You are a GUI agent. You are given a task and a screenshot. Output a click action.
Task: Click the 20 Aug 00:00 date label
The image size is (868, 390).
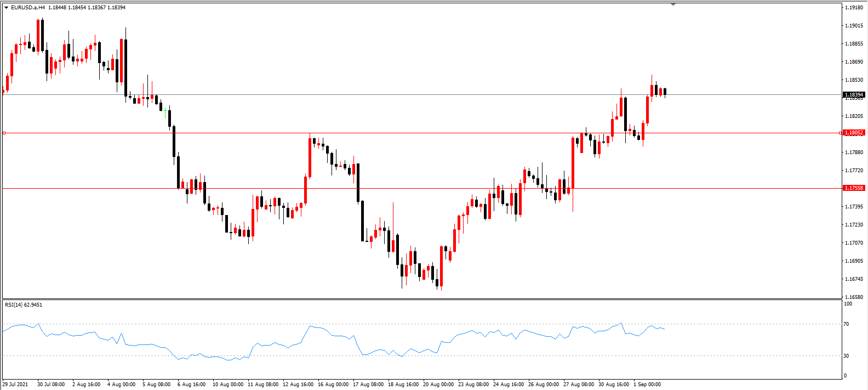(x=438, y=385)
